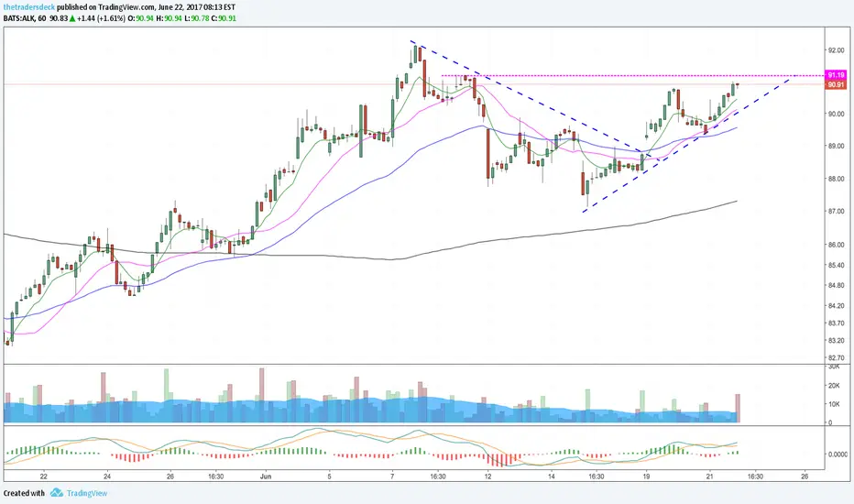This screenshot has height=504, width=854.
Task: Click the 19 date on time axis
Action: [x=646, y=477]
